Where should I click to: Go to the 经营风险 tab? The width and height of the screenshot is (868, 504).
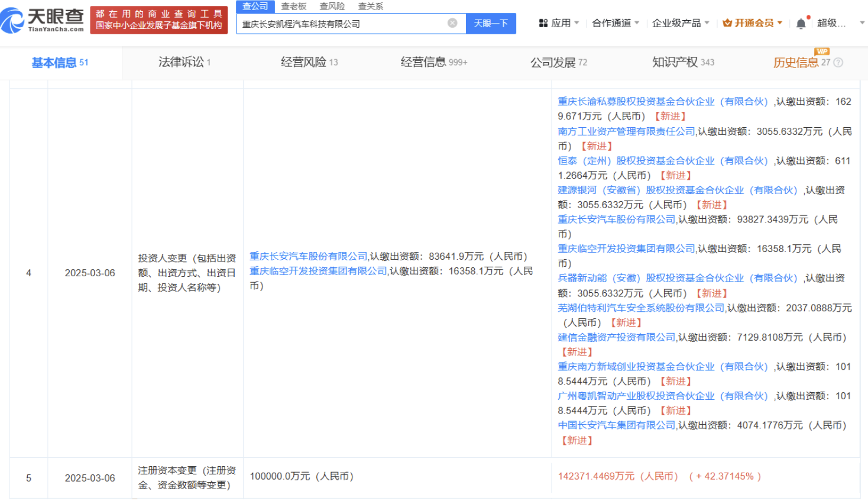click(x=309, y=62)
